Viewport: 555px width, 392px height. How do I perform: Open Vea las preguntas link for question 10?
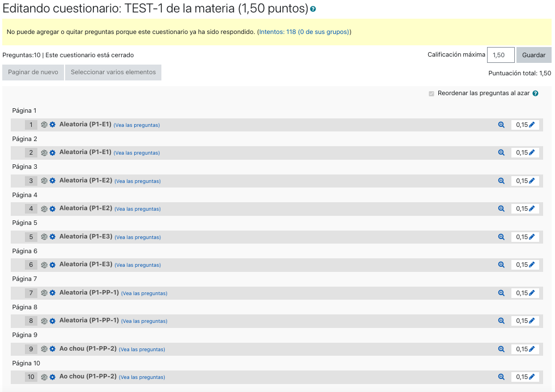142,377
